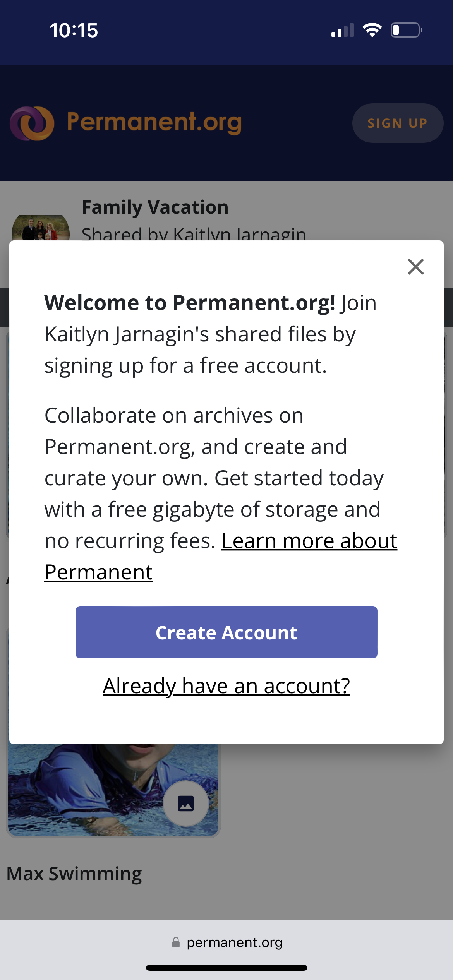This screenshot has width=453, height=980.
Task: Tap the Wi-Fi status icon
Action: (x=372, y=30)
